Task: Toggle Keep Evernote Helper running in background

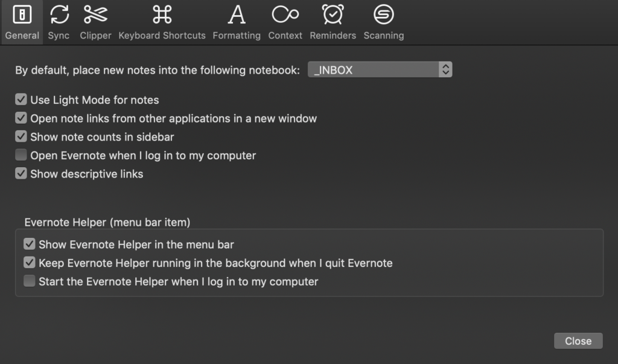Action: [x=29, y=263]
